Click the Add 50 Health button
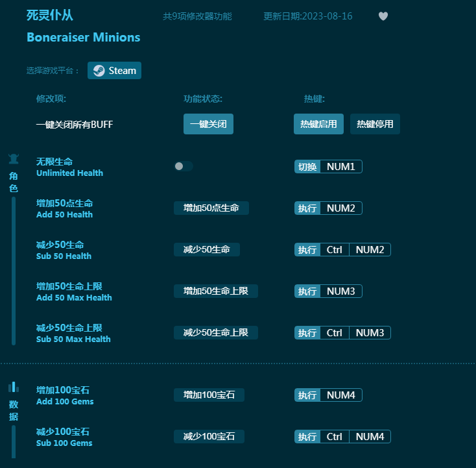476x468 pixels. click(211, 208)
